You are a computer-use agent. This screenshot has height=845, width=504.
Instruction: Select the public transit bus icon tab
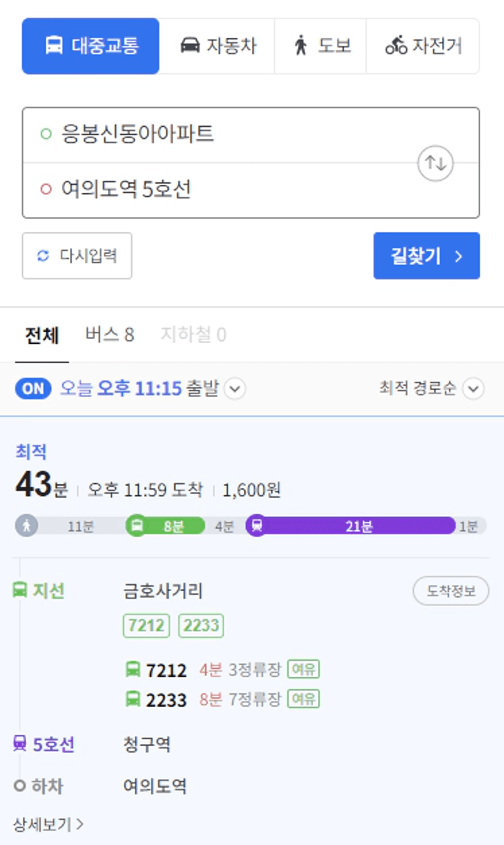54,46
